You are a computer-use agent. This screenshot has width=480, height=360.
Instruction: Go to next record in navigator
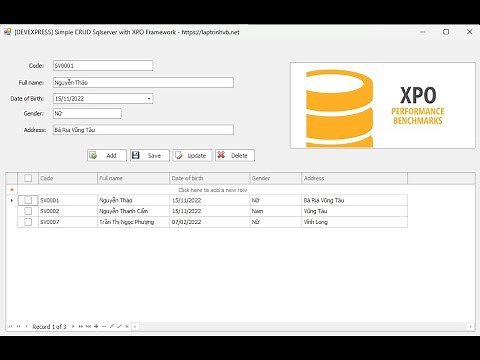(73, 326)
